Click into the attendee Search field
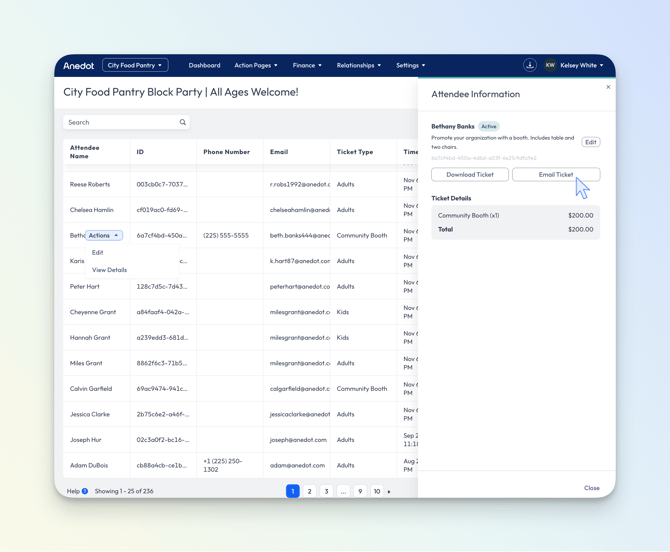Viewport: 670px width, 552px height. (120, 122)
